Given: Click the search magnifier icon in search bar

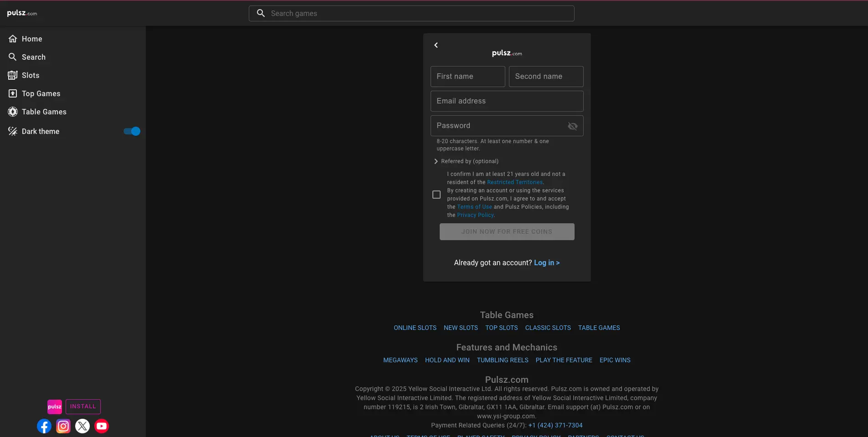Looking at the screenshot, I should coord(261,13).
